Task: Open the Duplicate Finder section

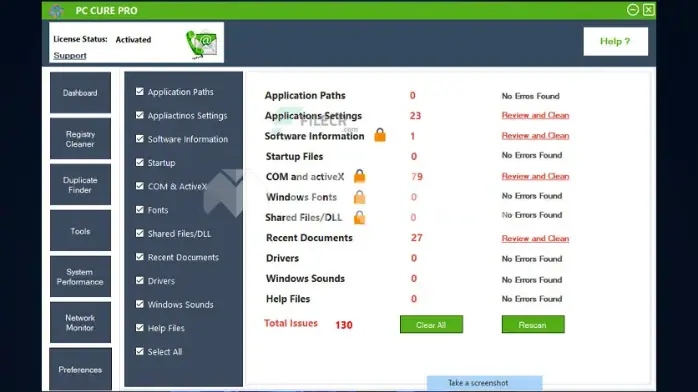Action: (80, 185)
